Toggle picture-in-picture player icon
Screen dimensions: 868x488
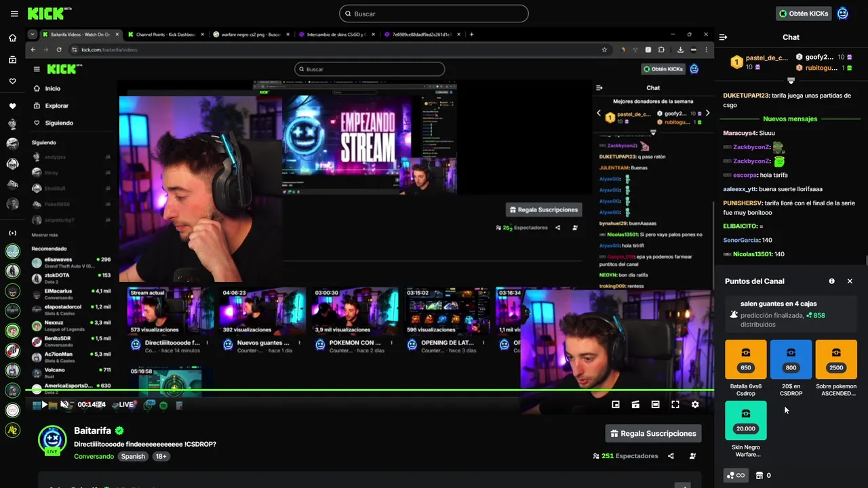click(x=616, y=405)
